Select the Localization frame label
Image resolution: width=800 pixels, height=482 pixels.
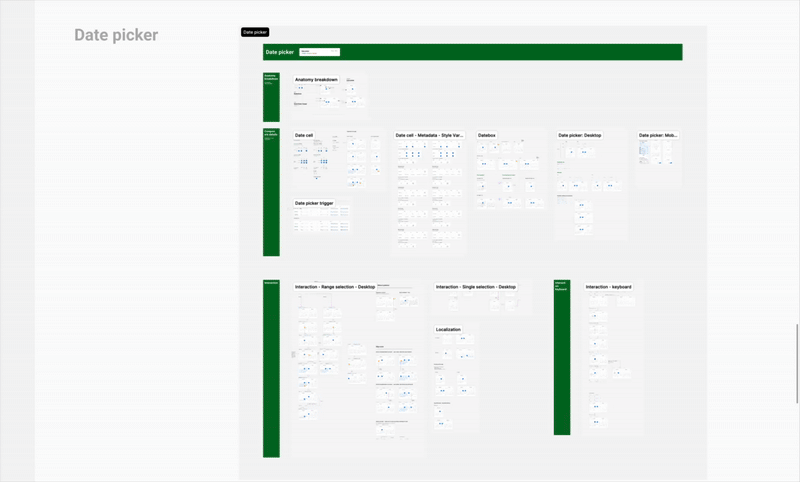click(448, 329)
